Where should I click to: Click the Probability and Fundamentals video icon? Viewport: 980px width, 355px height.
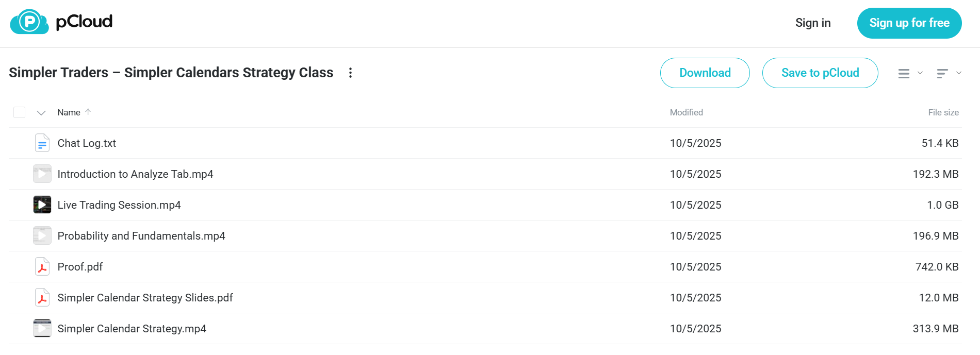(42, 236)
